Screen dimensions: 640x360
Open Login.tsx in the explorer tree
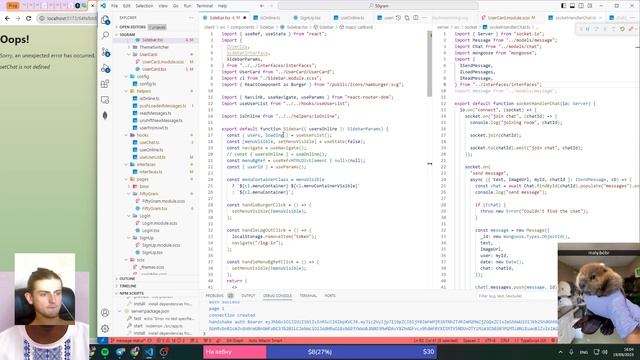[x=151, y=231]
